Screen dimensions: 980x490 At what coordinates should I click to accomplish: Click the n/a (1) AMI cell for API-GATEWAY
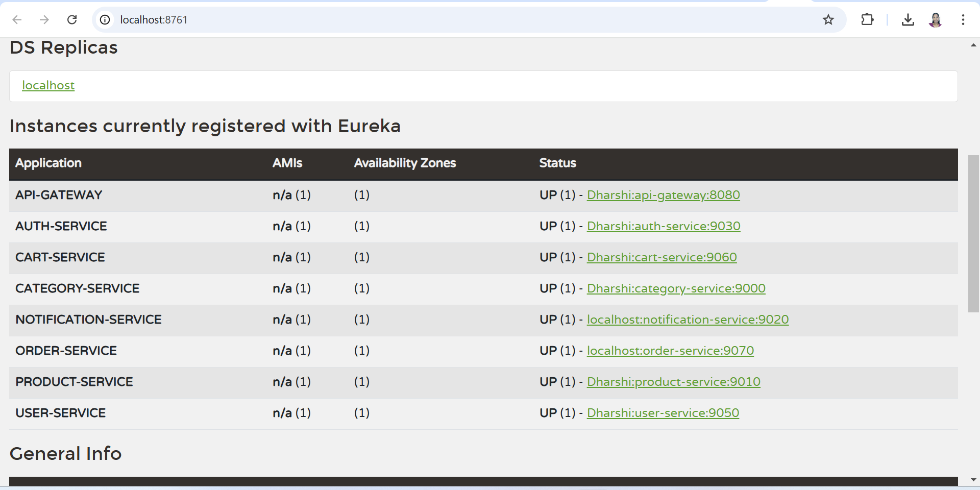click(x=291, y=195)
